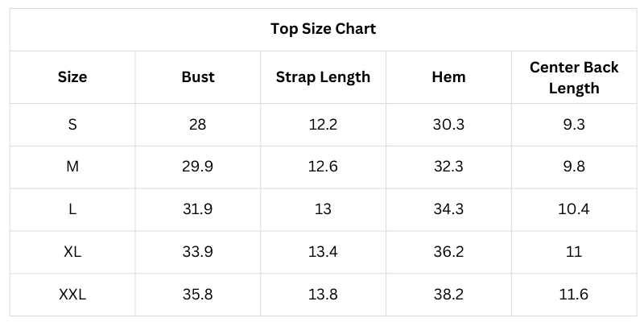
Task: Select the hem value 30.3
Action: pyautogui.click(x=448, y=125)
